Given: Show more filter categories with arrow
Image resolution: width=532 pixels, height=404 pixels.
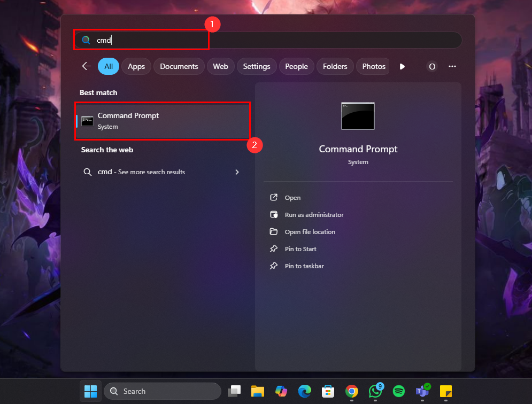Looking at the screenshot, I should (402, 66).
